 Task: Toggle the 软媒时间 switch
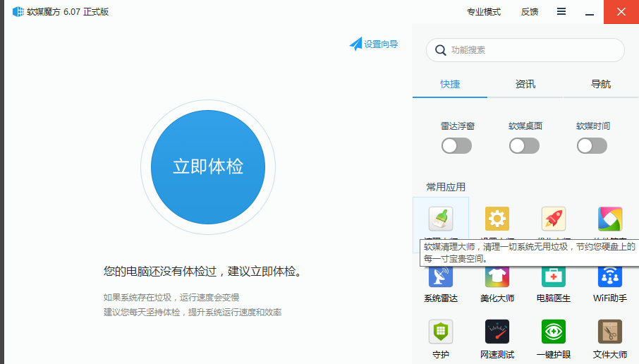[592, 145]
